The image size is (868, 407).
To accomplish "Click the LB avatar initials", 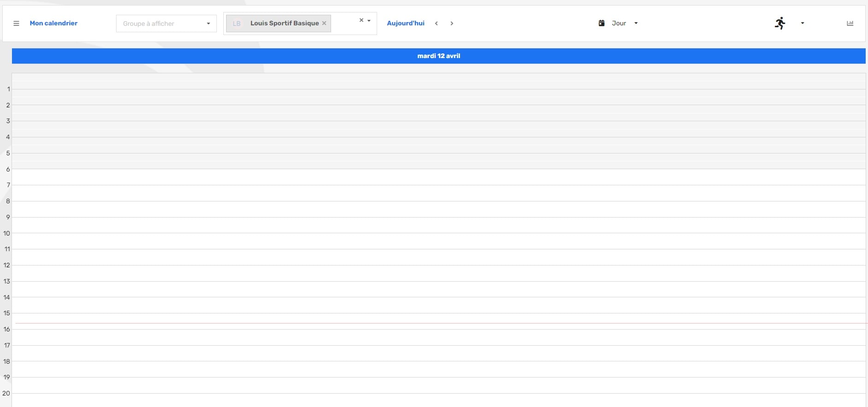I will [x=237, y=24].
